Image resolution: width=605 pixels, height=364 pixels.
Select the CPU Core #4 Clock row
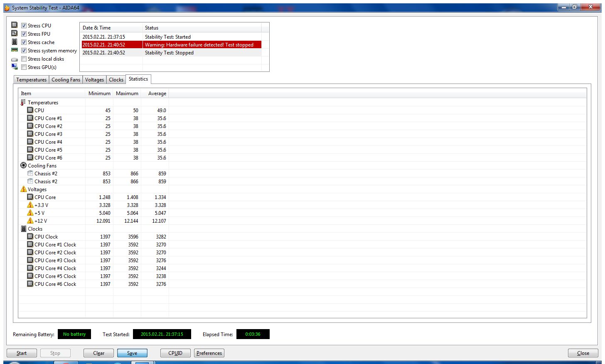93,268
